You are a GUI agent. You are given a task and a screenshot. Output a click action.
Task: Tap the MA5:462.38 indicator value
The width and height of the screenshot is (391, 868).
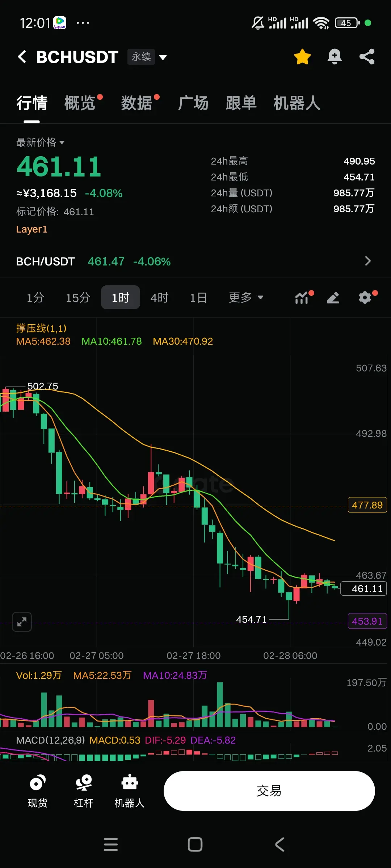coord(43,341)
